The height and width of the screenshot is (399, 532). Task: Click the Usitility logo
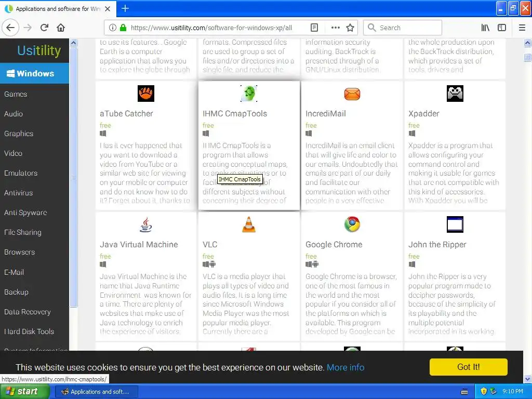[39, 50]
